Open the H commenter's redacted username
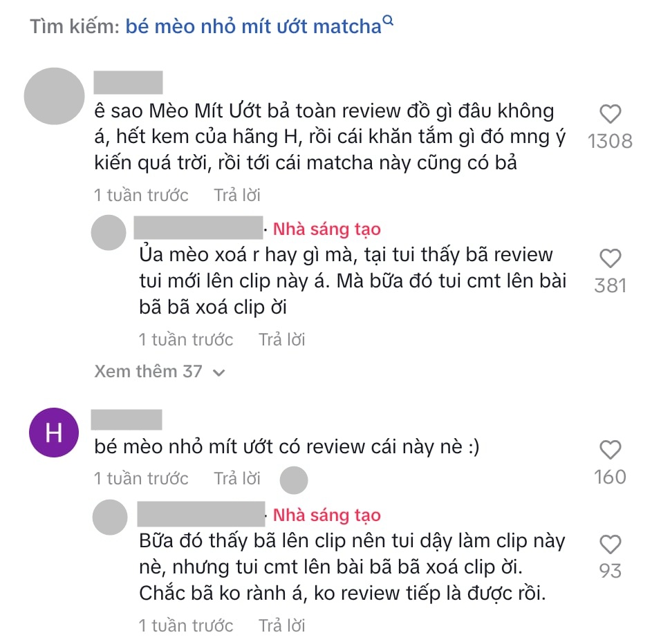This screenshot has height=644, width=661. [x=127, y=419]
